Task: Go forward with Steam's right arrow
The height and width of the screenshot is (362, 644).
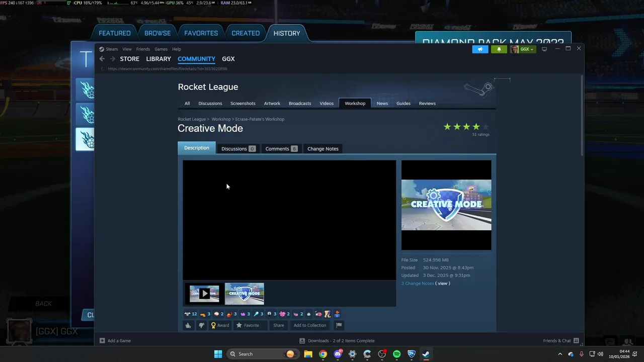Action: [113, 59]
